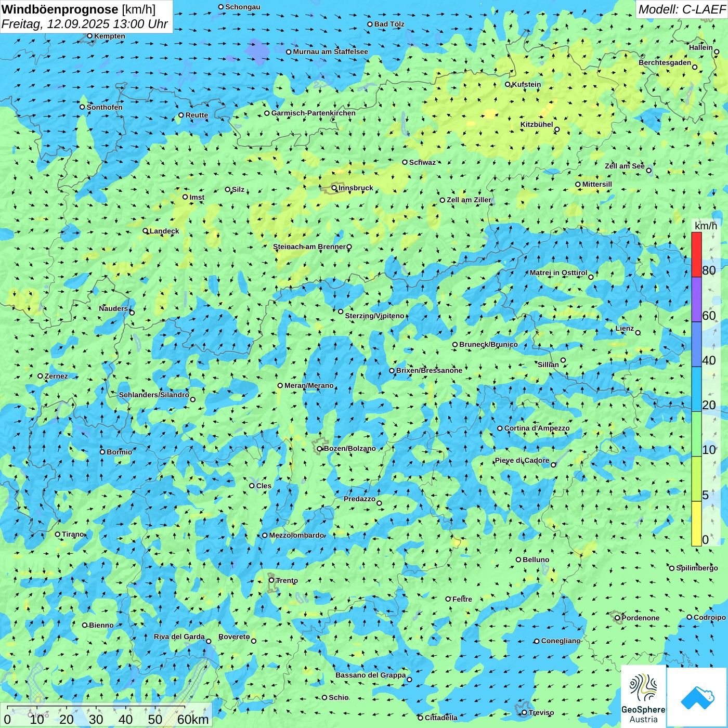The image size is (728, 728).
Task: Click the Brixen/Bressanone label
Action: (430, 370)
